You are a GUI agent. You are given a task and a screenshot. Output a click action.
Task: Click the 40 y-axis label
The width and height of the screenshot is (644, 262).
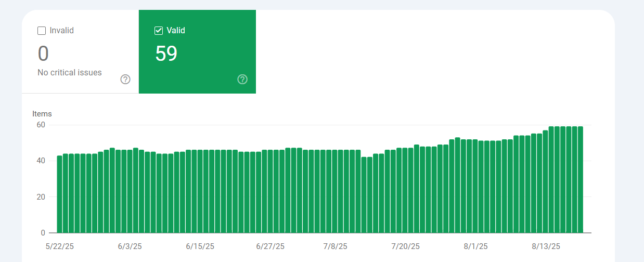click(41, 161)
